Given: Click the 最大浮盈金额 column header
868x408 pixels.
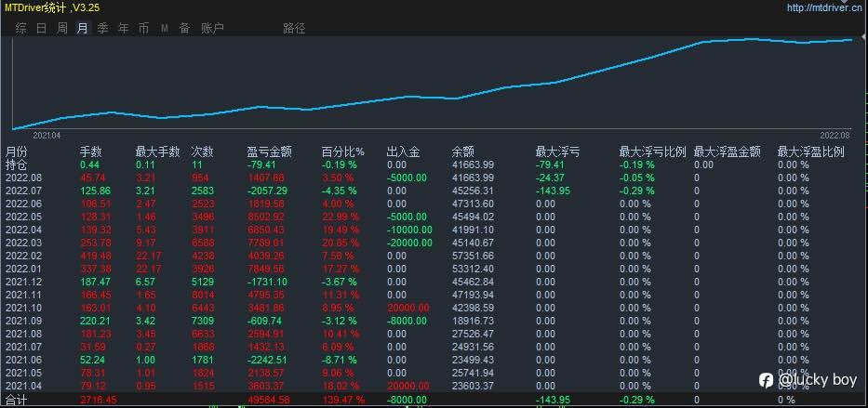Looking at the screenshot, I should tap(727, 151).
